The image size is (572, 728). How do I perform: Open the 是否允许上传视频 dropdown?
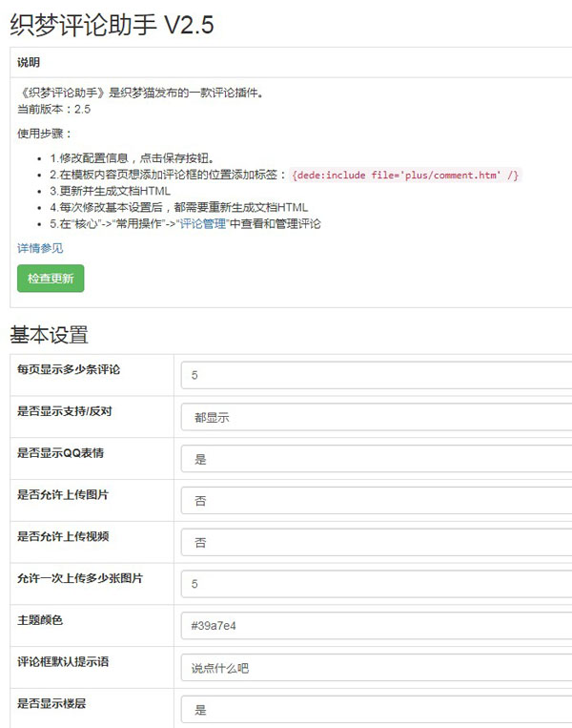[x=377, y=542]
